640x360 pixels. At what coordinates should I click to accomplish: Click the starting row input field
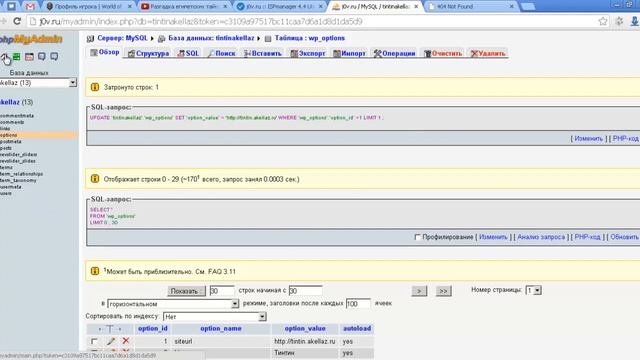(x=305, y=291)
